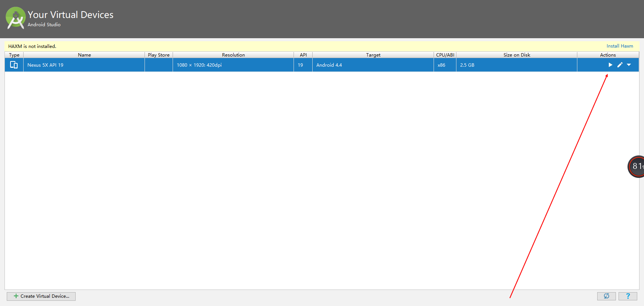Select the Nexus 5X API 19 name cell
The width and height of the screenshot is (644, 306).
click(x=84, y=65)
